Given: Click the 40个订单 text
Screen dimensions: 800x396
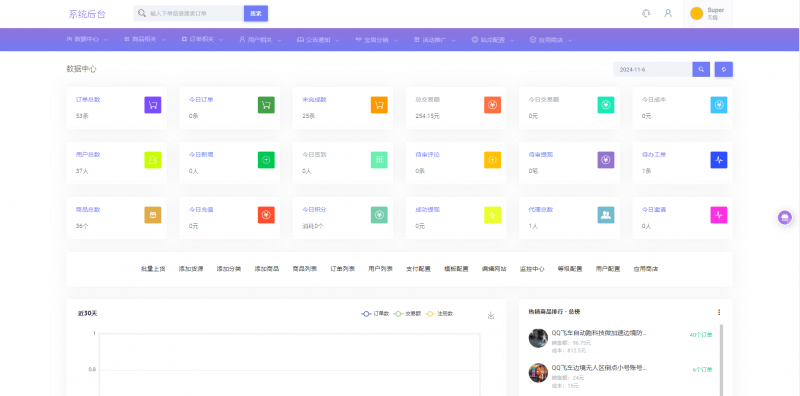Looking at the screenshot, I should pyautogui.click(x=701, y=335).
